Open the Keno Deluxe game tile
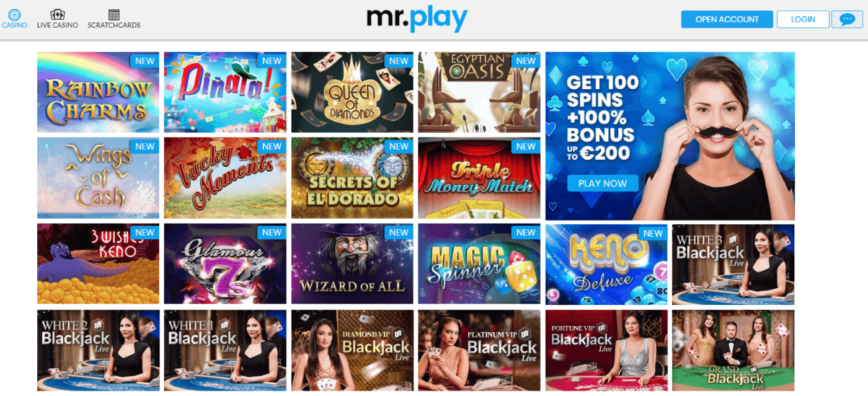The image size is (868, 396). [x=606, y=264]
